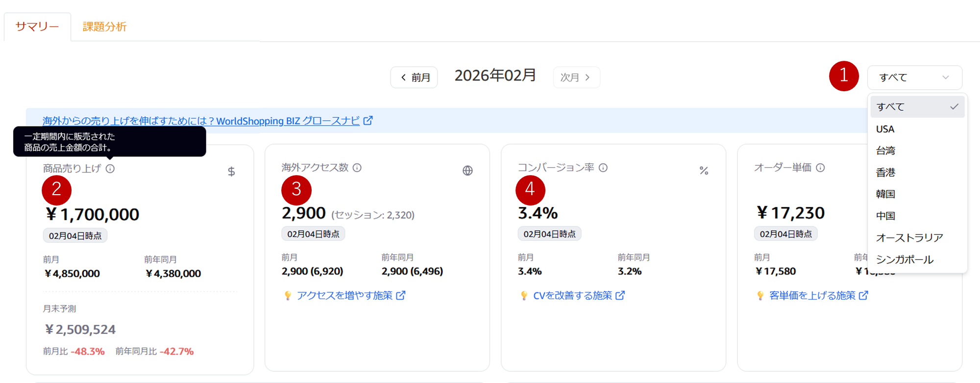The height and width of the screenshot is (383, 980).
Task: Click the globe icon on access card
Action: tap(467, 171)
